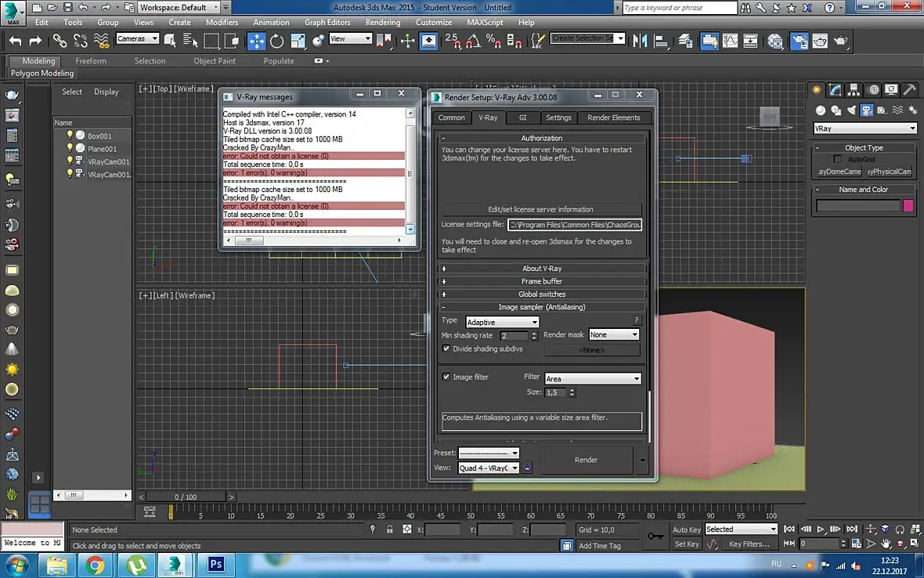Disable the Image filter checkbox

pyautogui.click(x=446, y=377)
